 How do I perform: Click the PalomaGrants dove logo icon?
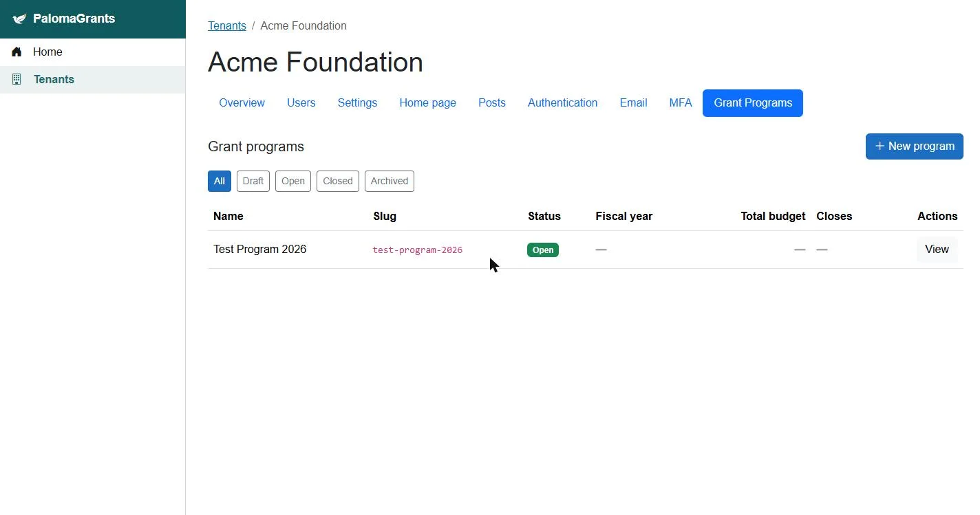click(x=19, y=19)
